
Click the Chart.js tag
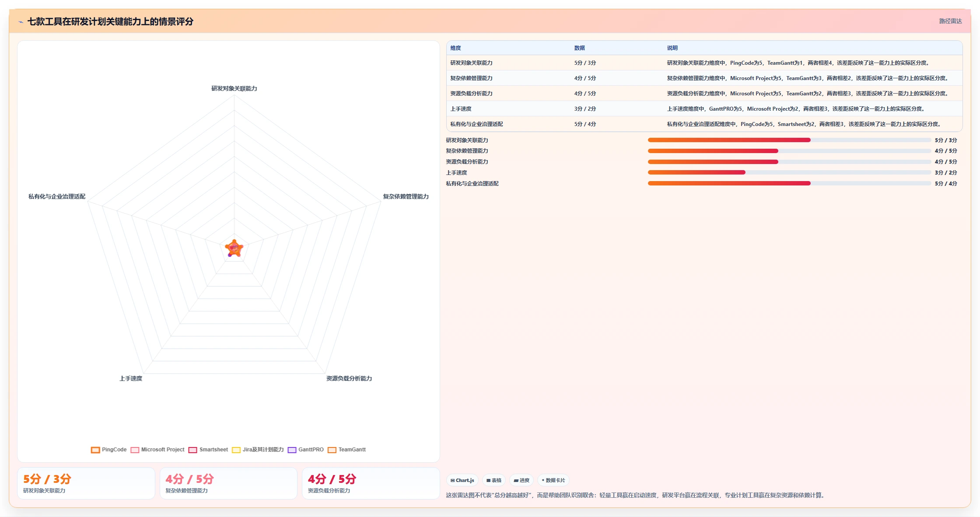[462, 480]
